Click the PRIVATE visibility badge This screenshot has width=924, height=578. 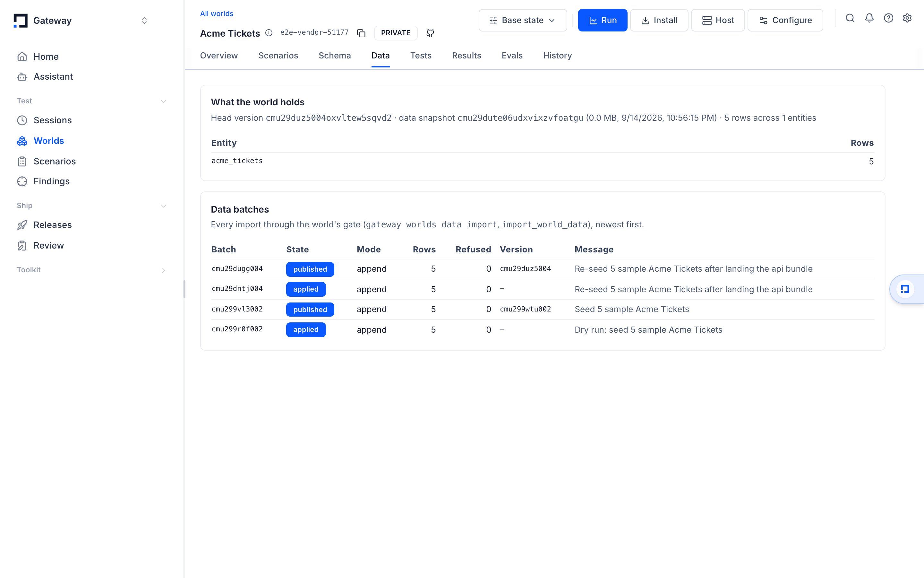(x=396, y=33)
